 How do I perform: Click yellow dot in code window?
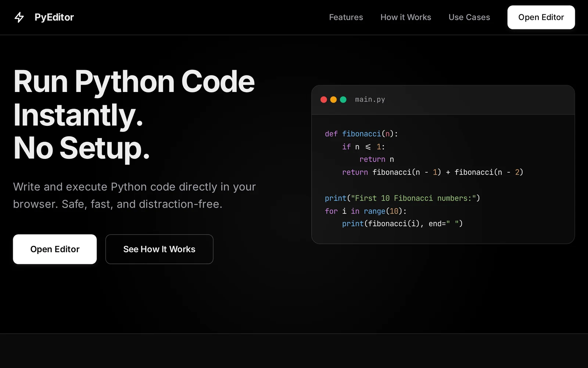(x=333, y=100)
